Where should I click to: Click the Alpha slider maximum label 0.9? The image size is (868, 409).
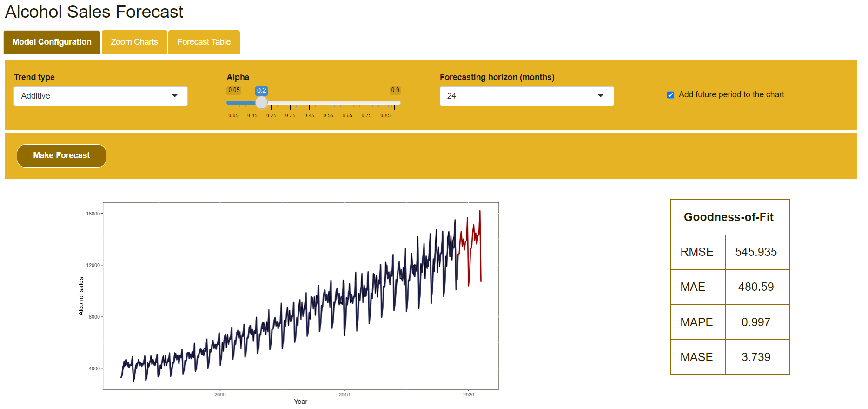(x=395, y=90)
